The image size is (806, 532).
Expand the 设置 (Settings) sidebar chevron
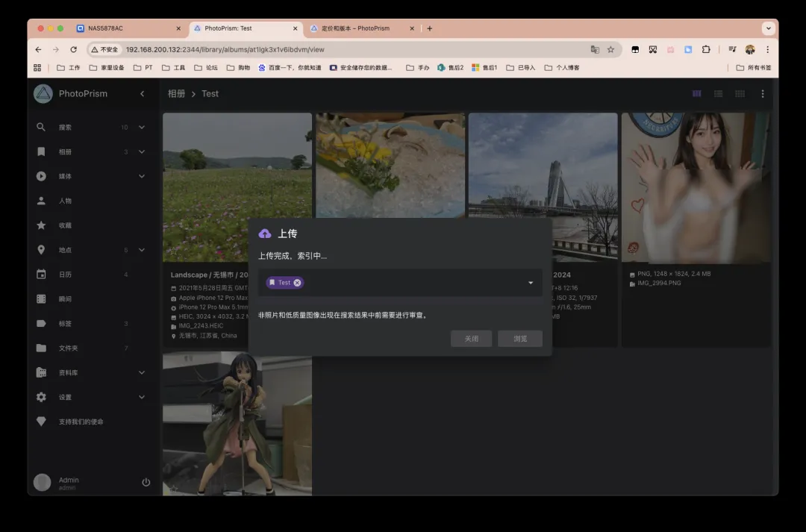(x=142, y=397)
